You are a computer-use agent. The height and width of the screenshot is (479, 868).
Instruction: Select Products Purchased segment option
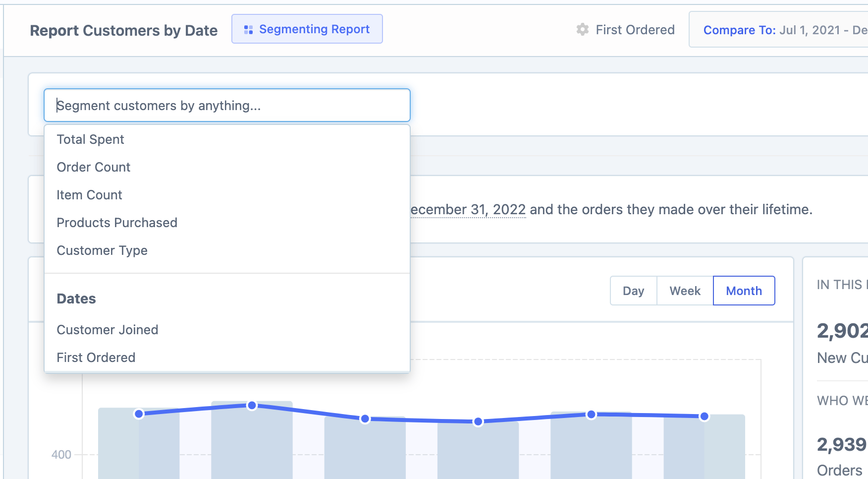(x=117, y=223)
